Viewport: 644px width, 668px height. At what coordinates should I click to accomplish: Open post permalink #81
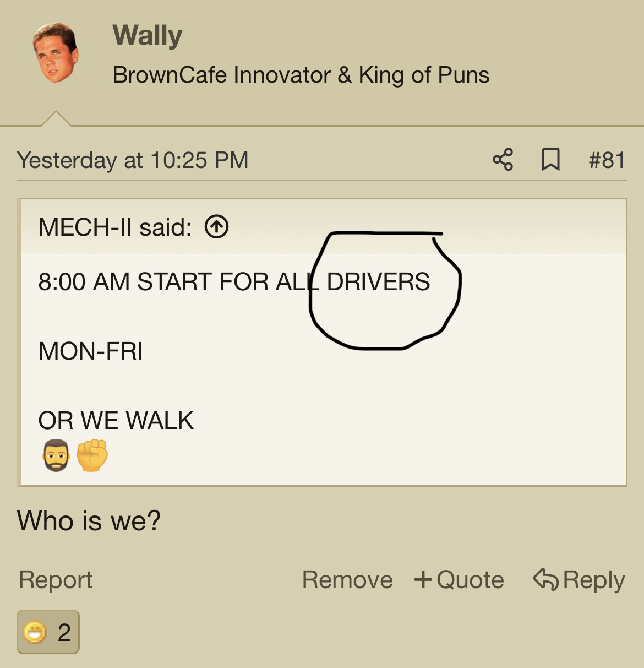[x=607, y=160]
